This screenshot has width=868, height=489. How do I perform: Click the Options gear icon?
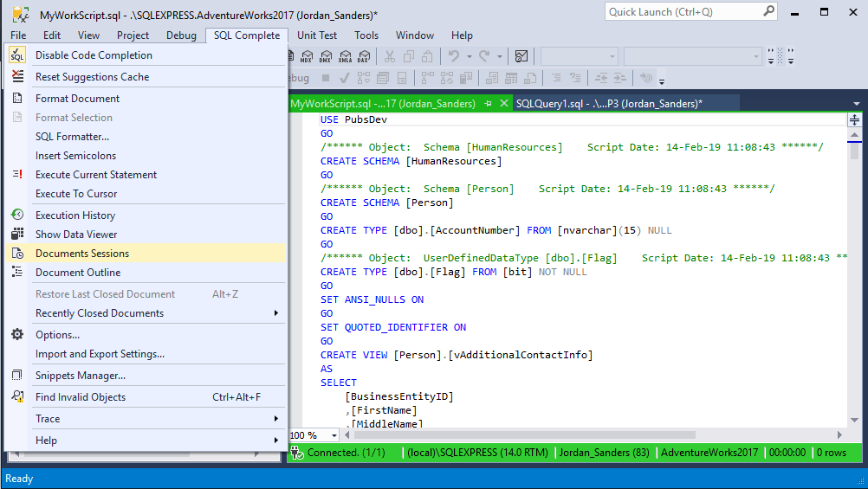click(17, 334)
